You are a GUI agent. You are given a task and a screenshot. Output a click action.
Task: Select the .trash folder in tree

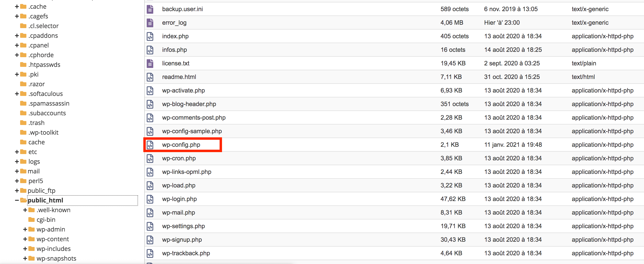point(37,123)
